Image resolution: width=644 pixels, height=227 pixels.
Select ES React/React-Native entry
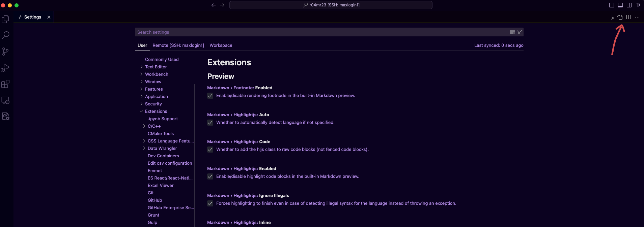click(170, 178)
